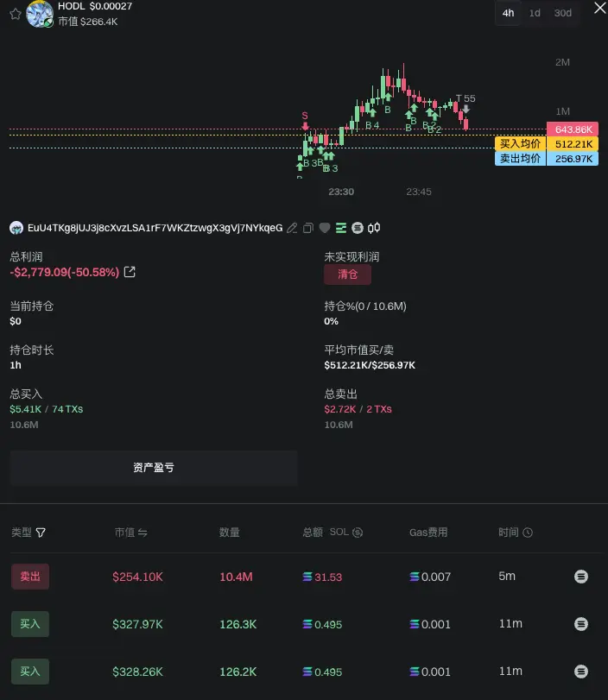Image resolution: width=608 pixels, height=700 pixels.
Task: Open explorer link for 卖出 10.4M row
Action: coord(580,577)
